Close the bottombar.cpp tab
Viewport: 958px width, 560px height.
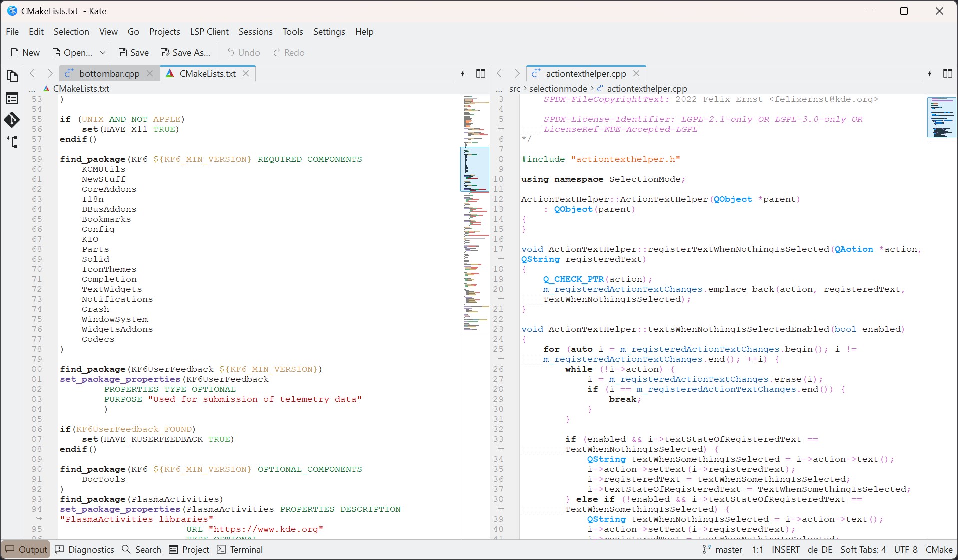tap(150, 74)
